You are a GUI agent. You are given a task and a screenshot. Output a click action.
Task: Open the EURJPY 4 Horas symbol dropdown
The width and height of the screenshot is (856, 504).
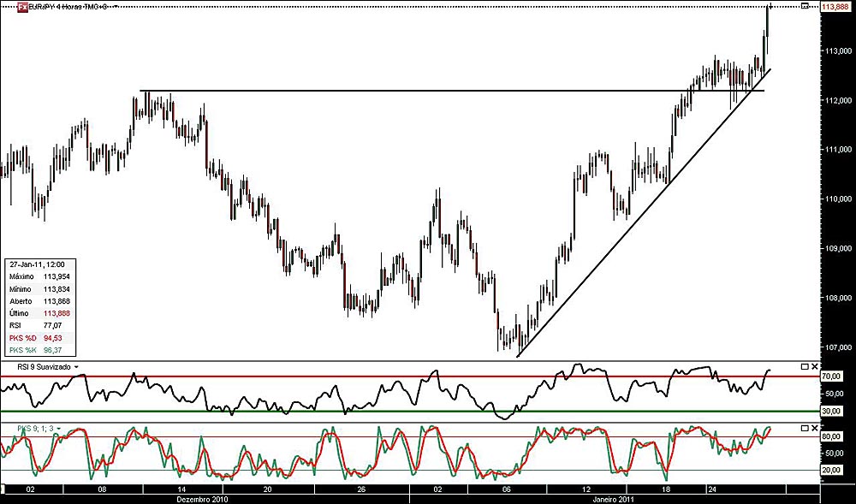pyautogui.click(x=115, y=9)
